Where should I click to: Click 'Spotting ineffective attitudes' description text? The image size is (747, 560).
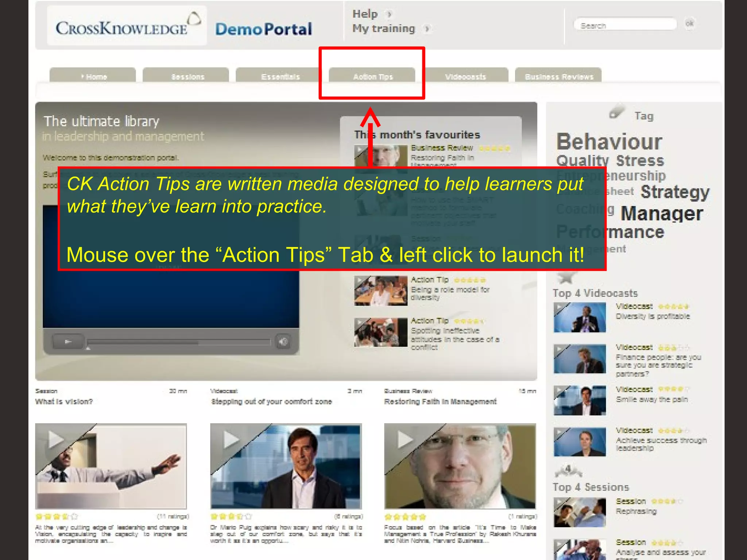coord(455,339)
